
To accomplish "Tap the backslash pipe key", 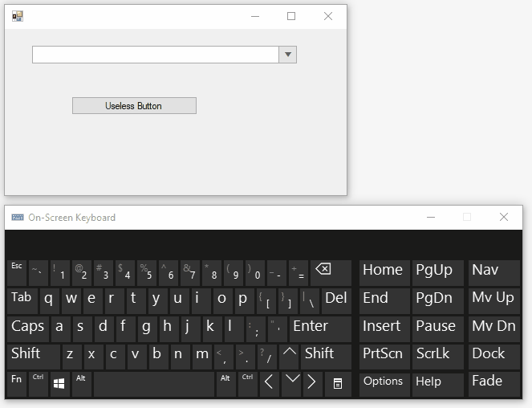I will click(310, 301).
